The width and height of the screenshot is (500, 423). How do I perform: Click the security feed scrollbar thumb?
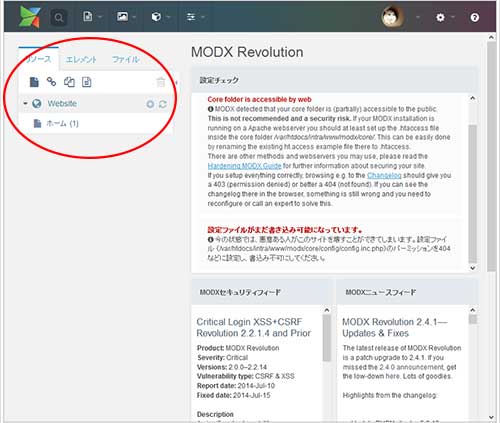click(327, 338)
